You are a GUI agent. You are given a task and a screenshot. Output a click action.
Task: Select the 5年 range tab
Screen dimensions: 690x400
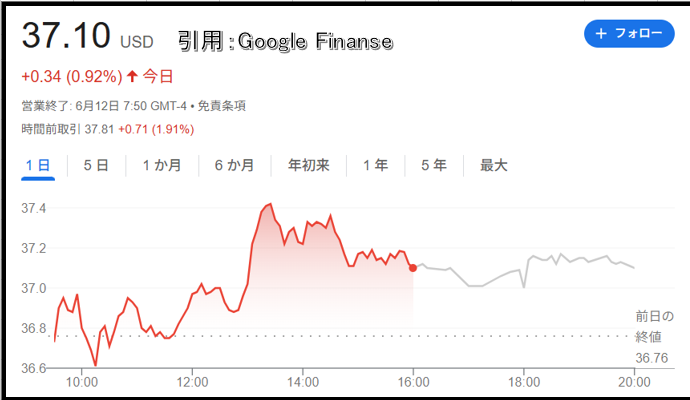[x=434, y=165]
